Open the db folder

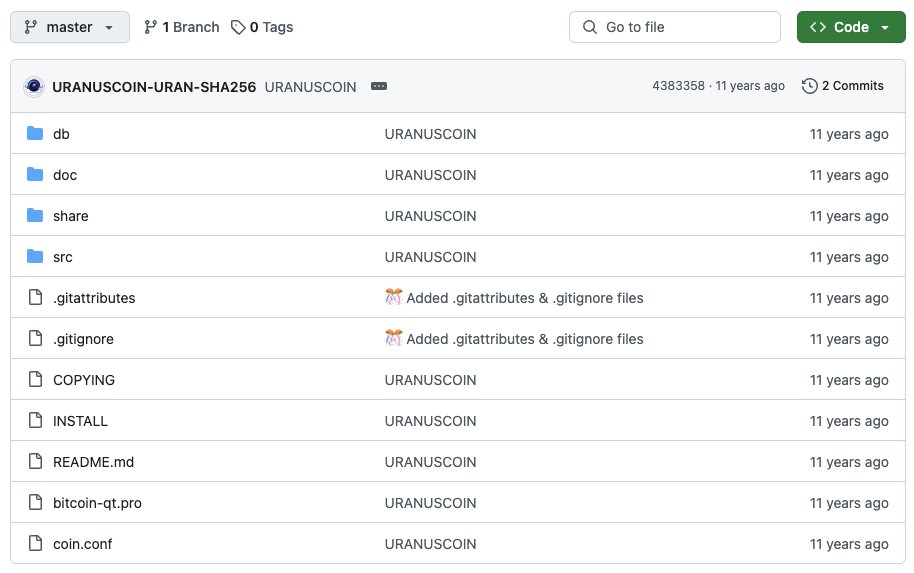coord(61,134)
